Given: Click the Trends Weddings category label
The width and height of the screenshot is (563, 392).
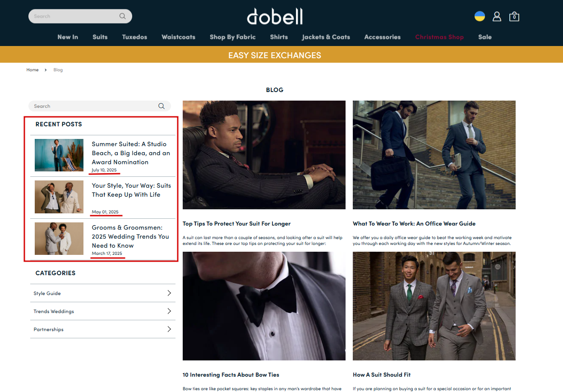Looking at the screenshot, I should click(54, 311).
